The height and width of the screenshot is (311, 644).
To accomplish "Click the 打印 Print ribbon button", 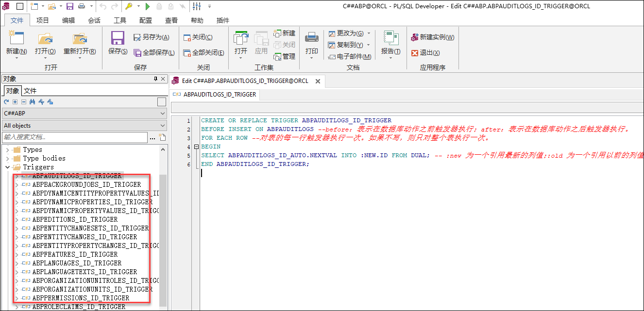I will (x=311, y=44).
